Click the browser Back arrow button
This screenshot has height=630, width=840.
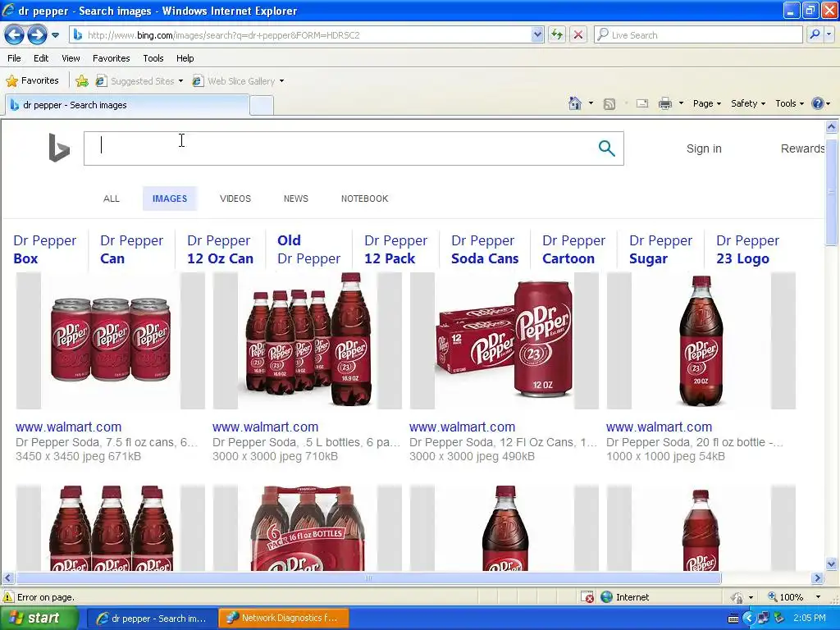click(15, 35)
